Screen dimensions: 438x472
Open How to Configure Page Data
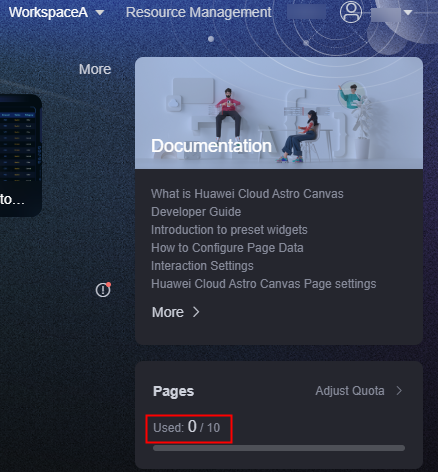tap(227, 248)
